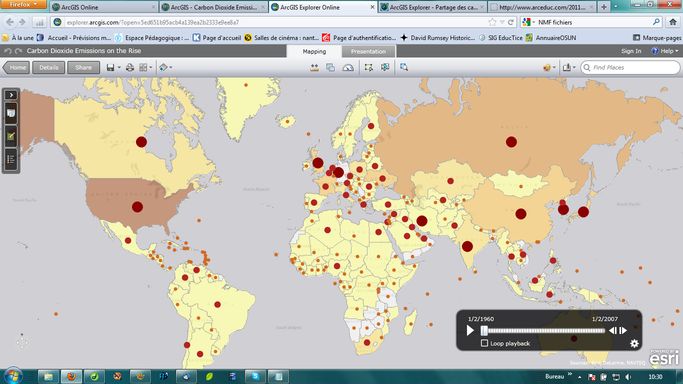Open basemap dropdown arrow
The image size is (683, 384).
click(x=151, y=67)
